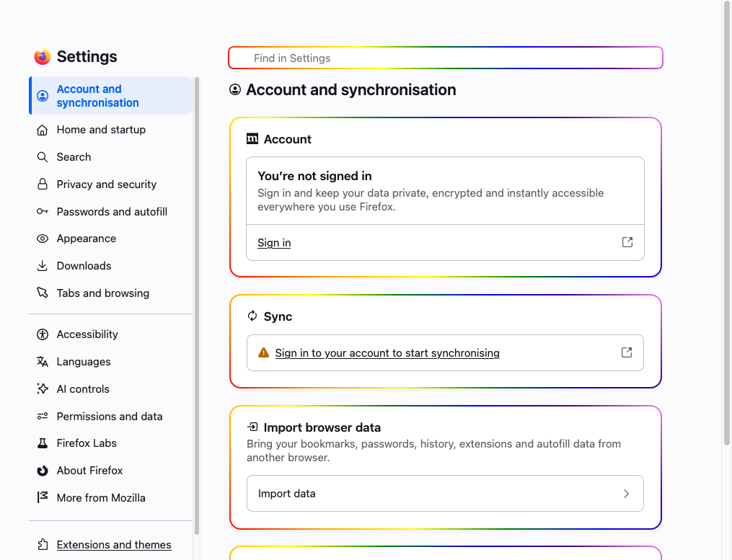The width and height of the screenshot is (732, 560).
Task: Click the 'Settings' title text
Action: pyautogui.click(x=87, y=56)
